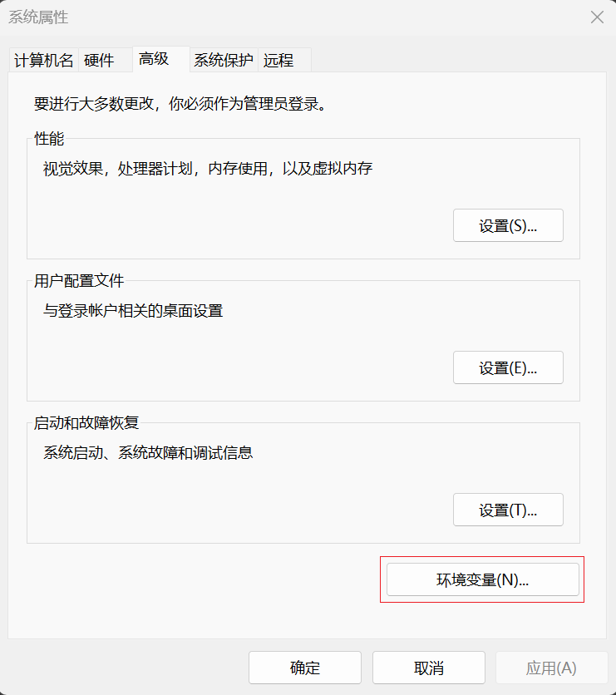Click the 系统属性 title bar

[x=249, y=17]
